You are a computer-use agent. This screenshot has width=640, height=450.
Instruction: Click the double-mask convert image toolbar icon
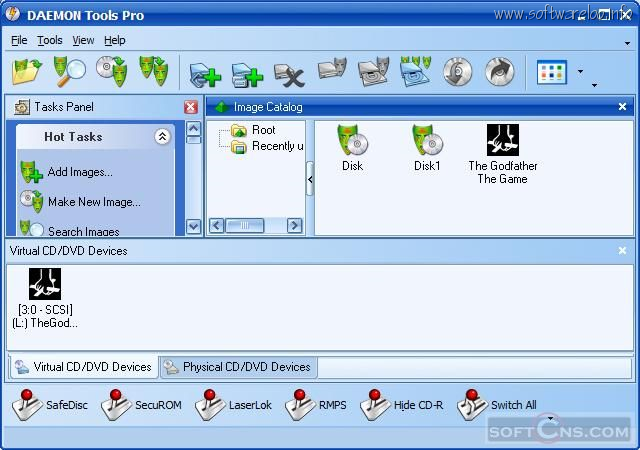pos(154,71)
